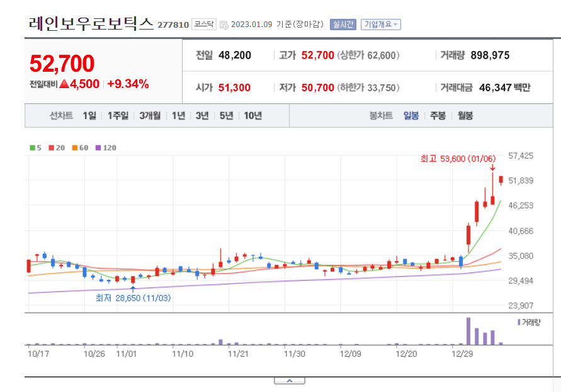Select the 10년 line chart period

pyautogui.click(x=252, y=116)
